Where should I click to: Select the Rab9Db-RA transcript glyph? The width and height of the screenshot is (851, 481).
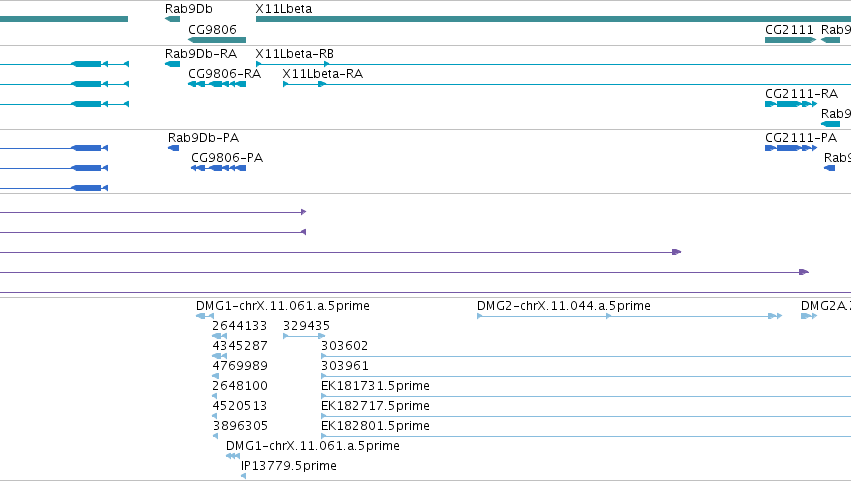172,64
